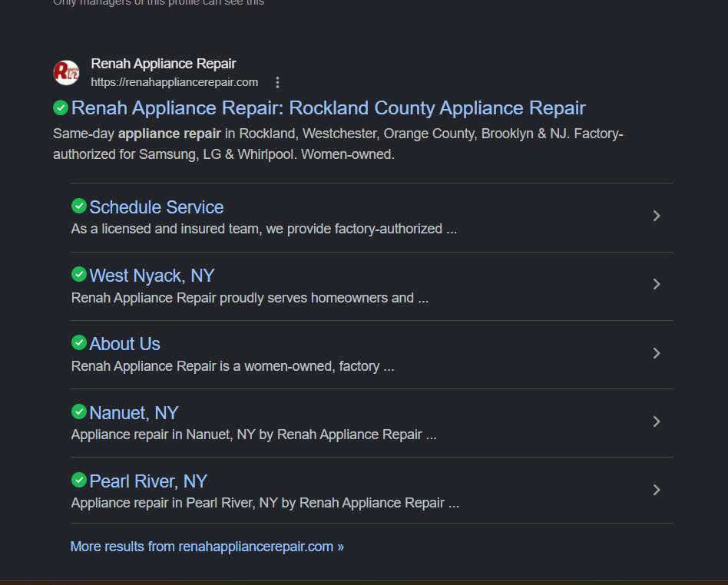Click 'Only managers of this profile' notice
The height and width of the screenshot is (585, 728).
tap(159, 3)
